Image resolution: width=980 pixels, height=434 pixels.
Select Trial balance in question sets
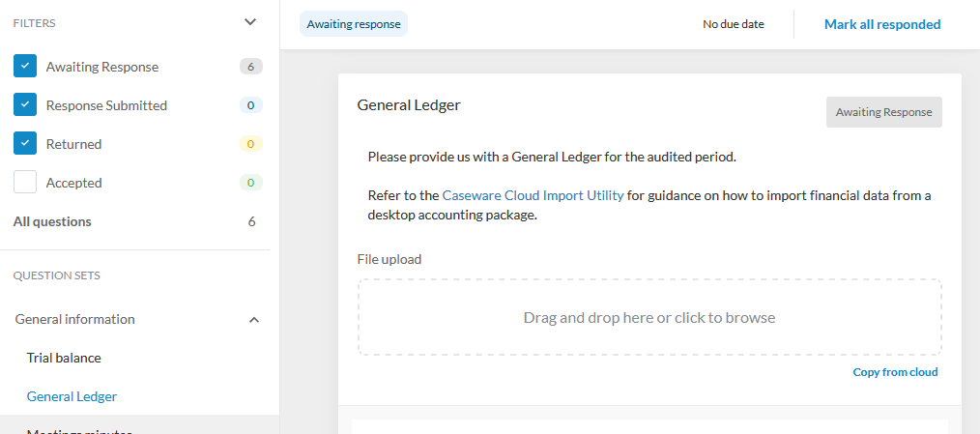(64, 358)
